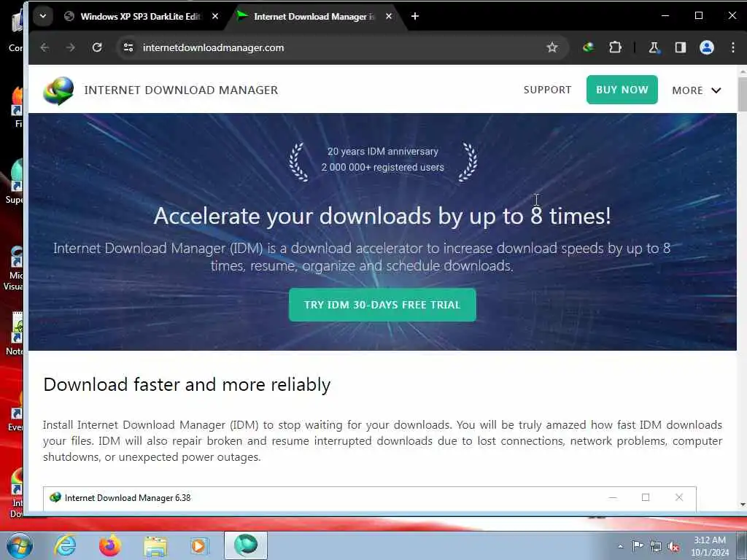This screenshot has height=560, width=747.
Task: Show hidden tray icons arrow
Action: (620, 546)
